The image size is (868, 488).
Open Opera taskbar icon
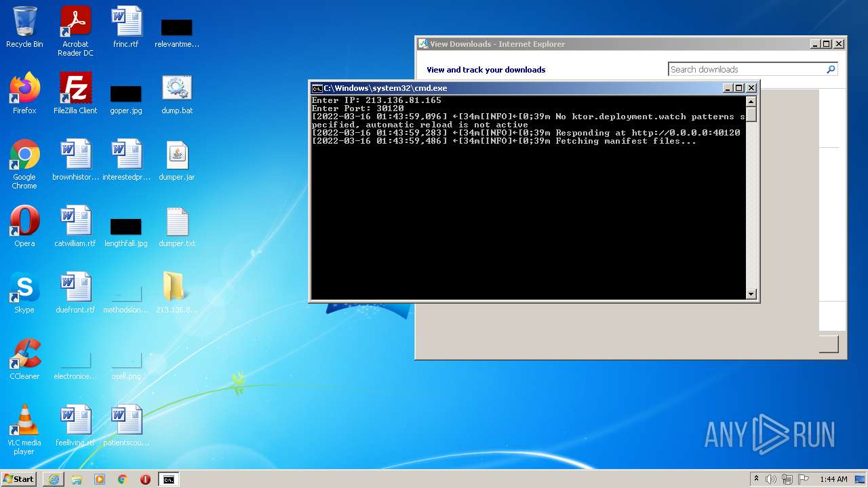(x=145, y=479)
